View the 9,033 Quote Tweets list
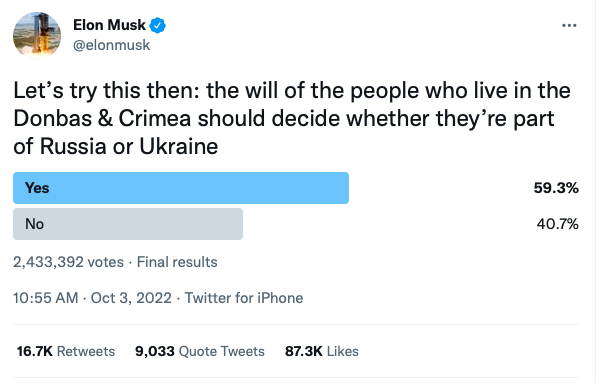 coord(200,351)
